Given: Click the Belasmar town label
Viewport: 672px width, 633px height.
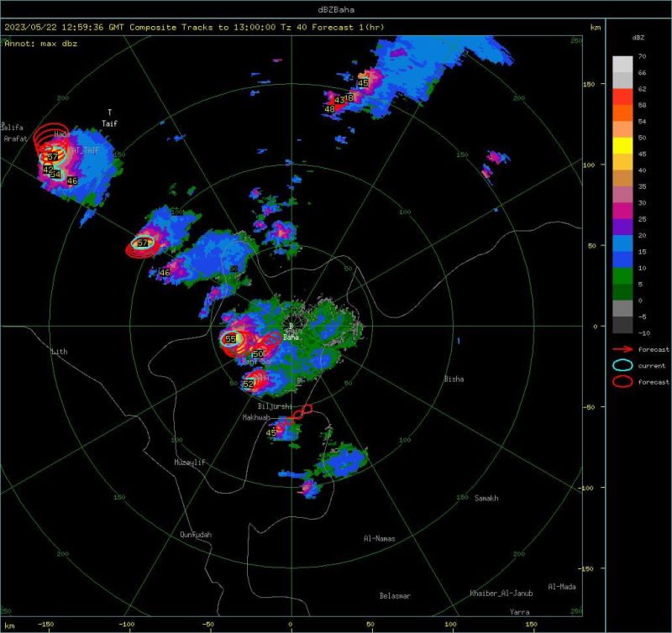Looking at the screenshot, I should tap(395, 595).
